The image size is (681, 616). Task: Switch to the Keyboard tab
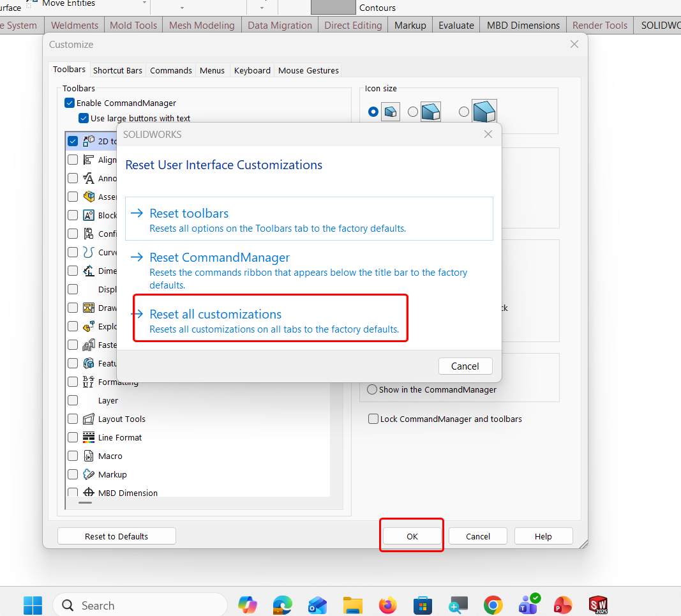(x=252, y=70)
